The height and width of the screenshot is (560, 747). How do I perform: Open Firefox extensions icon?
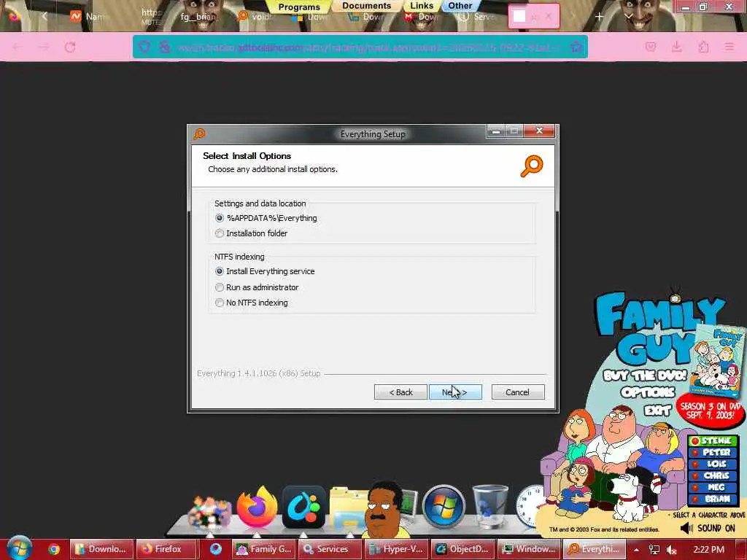point(703,47)
